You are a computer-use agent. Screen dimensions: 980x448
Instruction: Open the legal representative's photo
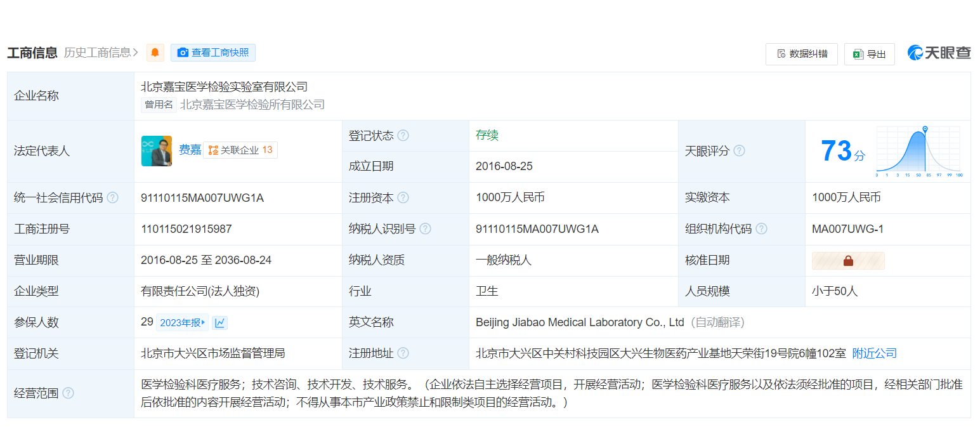pyautogui.click(x=157, y=151)
